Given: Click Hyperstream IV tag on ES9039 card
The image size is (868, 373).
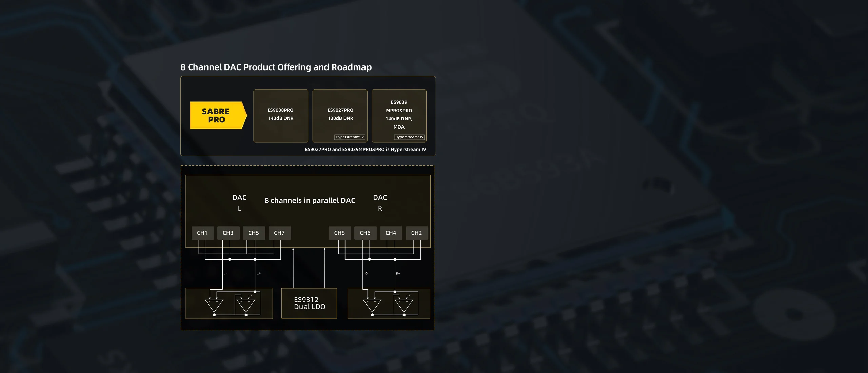Looking at the screenshot, I should 409,137.
